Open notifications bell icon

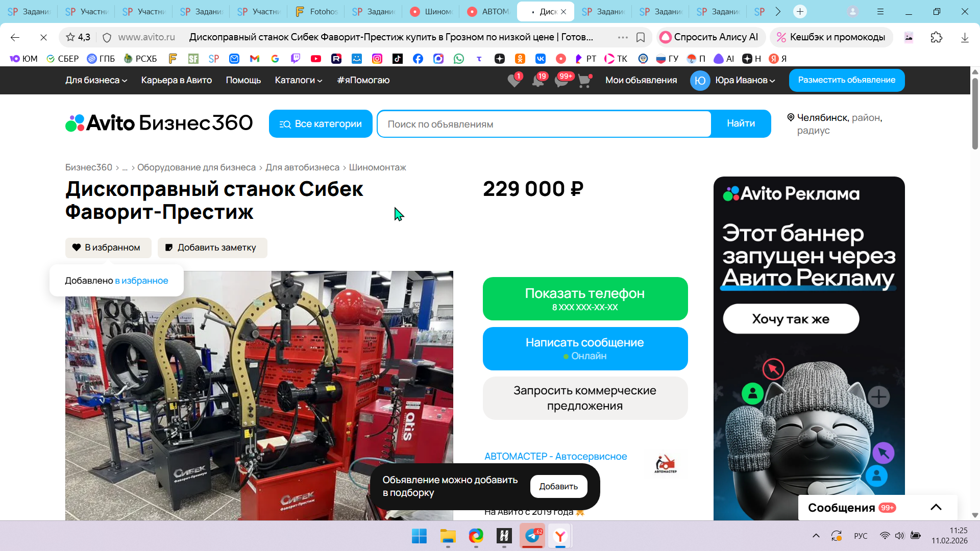point(537,81)
